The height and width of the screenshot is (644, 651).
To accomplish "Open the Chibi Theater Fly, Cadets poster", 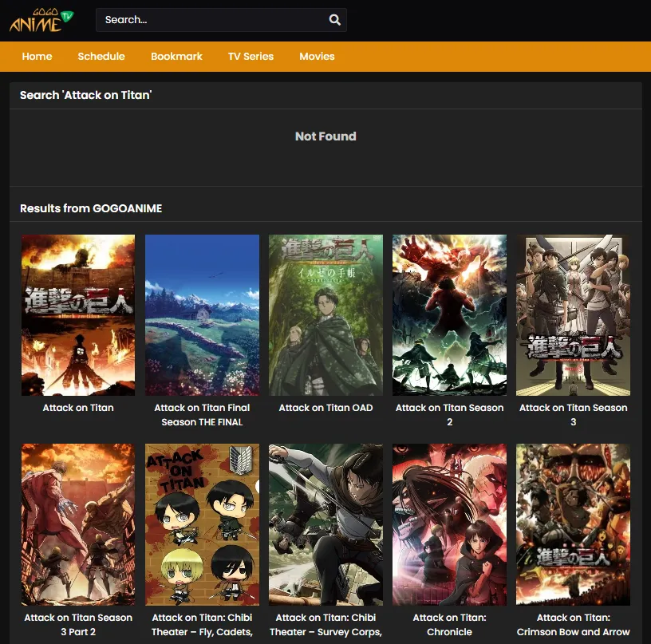I will pyautogui.click(x=202, y=524).
